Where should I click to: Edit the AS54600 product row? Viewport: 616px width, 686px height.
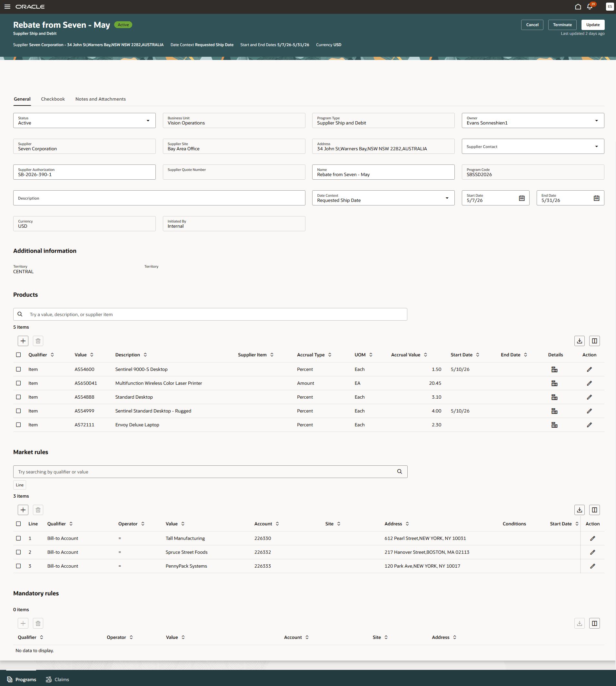coord(589,369)
